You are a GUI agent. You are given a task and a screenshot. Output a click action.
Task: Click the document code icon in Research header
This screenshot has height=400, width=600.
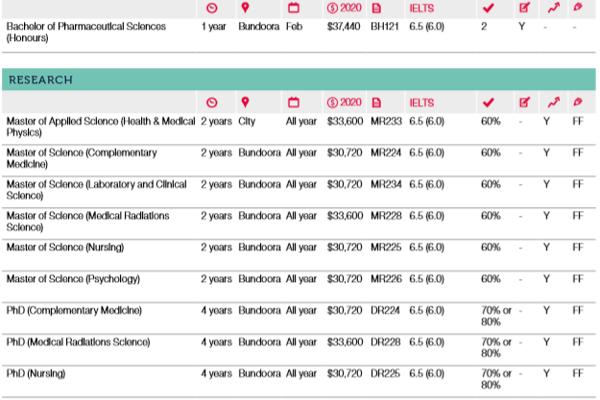point(376,102)
